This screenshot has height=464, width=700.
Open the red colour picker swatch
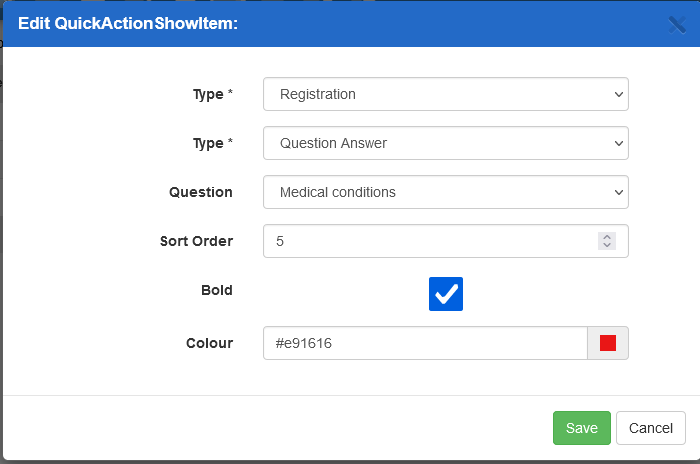(608, 343)
